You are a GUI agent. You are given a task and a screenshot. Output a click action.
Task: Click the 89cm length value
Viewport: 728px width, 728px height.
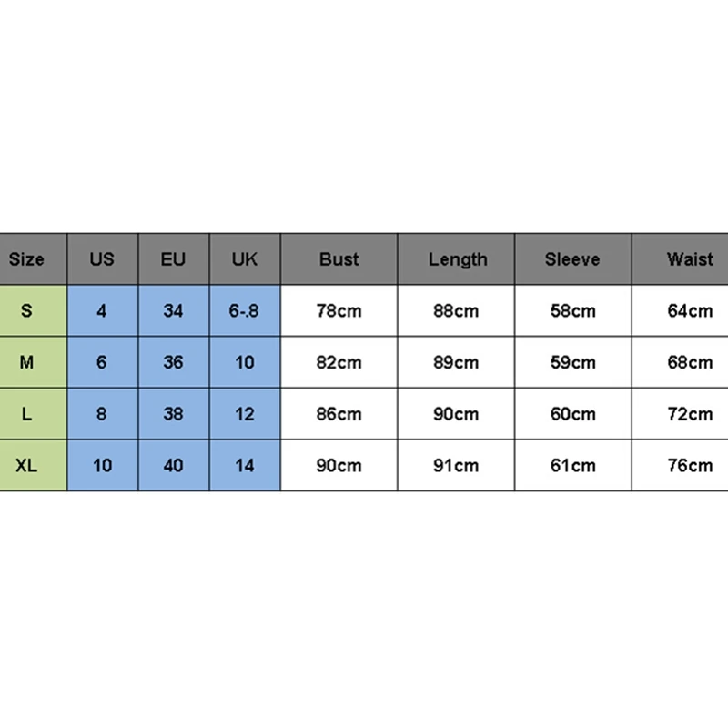(x=456, y=362)
